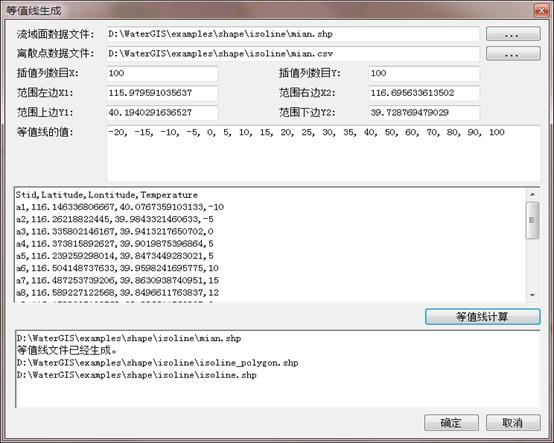Select the a4 data row
Viewport: 554px width, 443px height.
click(115, 244)
